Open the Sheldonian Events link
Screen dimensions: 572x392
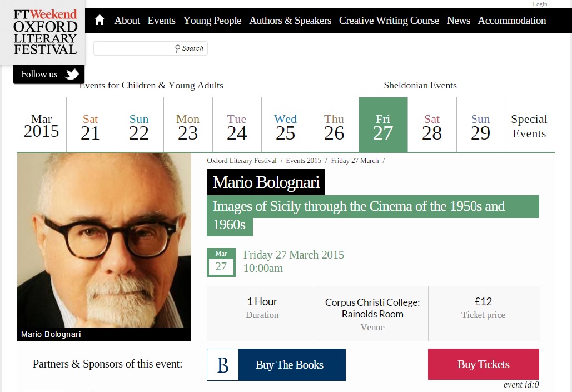[420, 85]
